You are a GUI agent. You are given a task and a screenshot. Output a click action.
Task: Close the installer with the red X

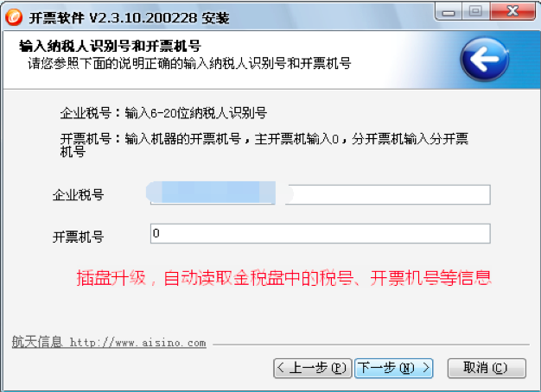click(512, 11)
